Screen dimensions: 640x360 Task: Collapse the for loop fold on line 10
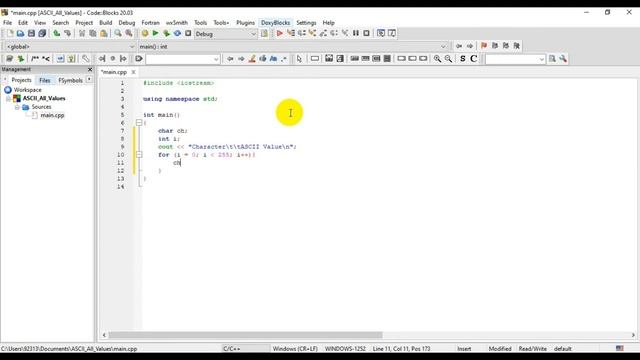tap(139, 154)
